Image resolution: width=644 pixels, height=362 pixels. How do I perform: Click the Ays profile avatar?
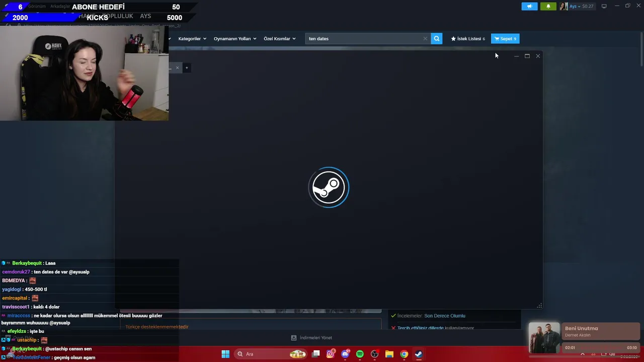564,6
